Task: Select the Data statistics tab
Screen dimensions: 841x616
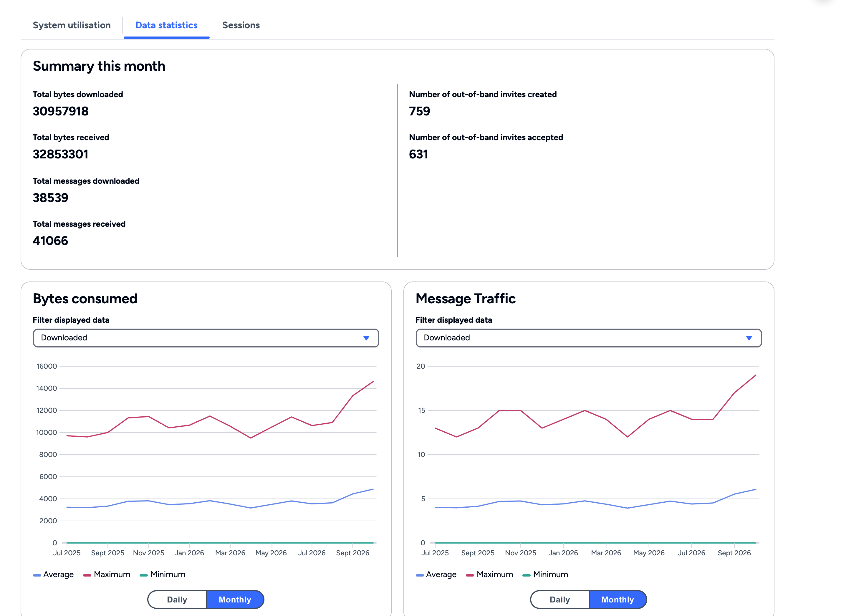Action: (166, 25)
